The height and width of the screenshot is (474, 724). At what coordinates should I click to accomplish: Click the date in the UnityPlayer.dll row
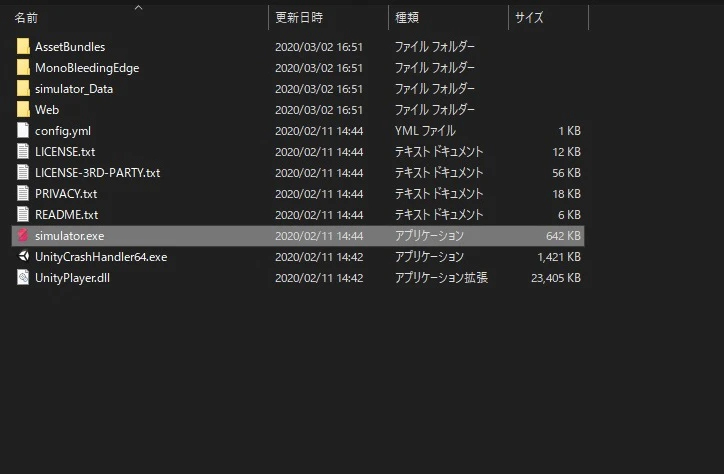click(319, 278)
